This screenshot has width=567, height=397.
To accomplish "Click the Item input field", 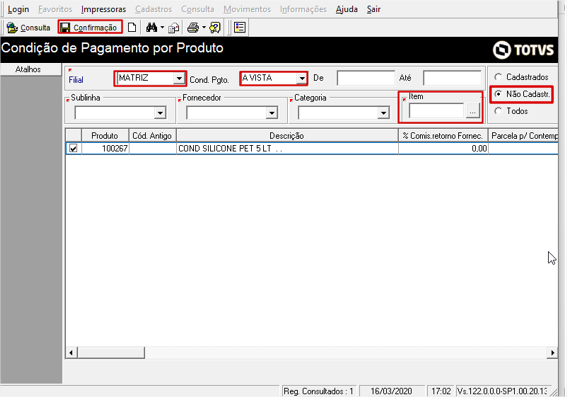I will click(436, 111).
